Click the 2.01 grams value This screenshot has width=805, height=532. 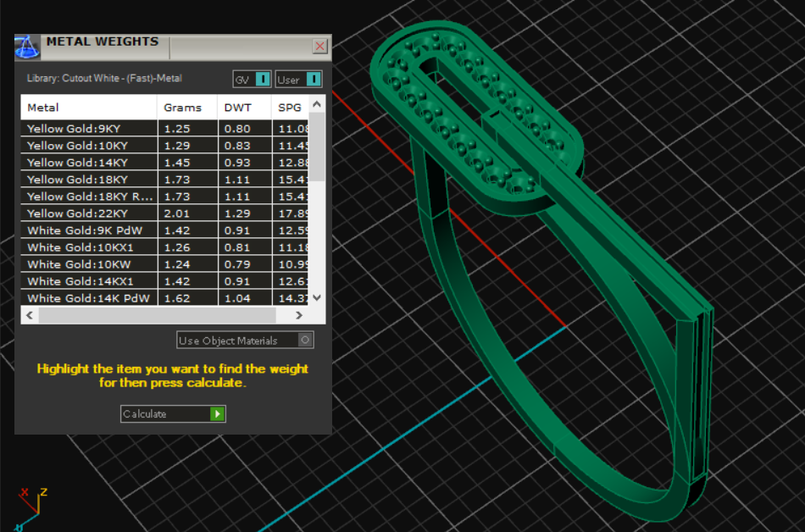click(x=176, y=213)
